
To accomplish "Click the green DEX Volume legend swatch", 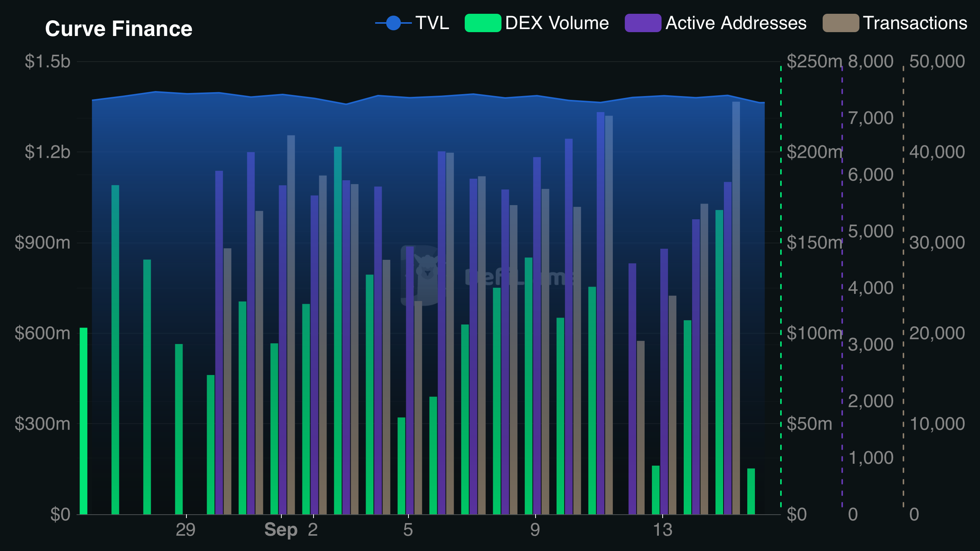I will [483, 23].
